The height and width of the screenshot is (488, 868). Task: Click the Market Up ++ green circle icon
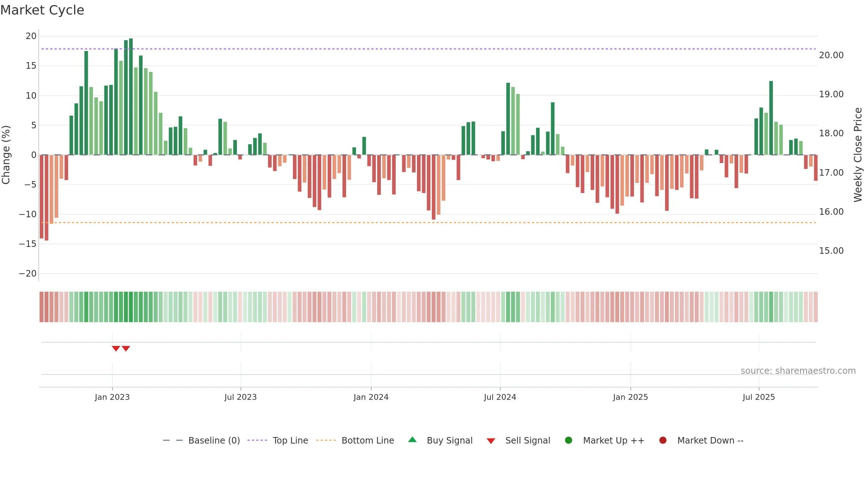pyautogui.click(x=569, y=440)
